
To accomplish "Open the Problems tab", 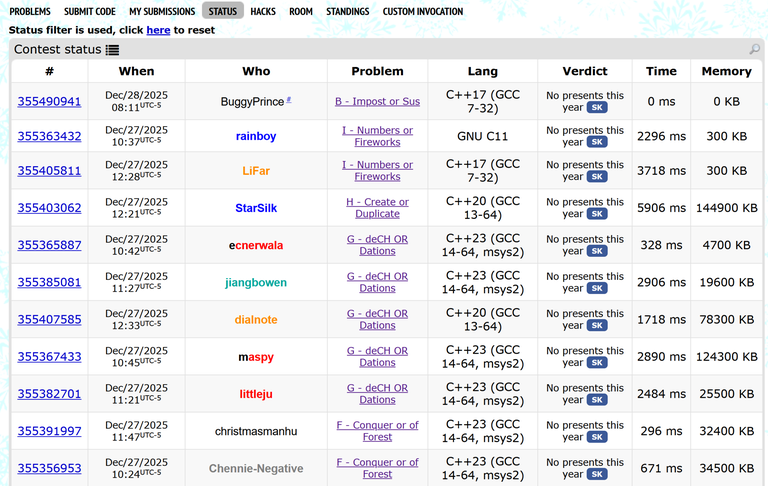I will coord(30,12).
